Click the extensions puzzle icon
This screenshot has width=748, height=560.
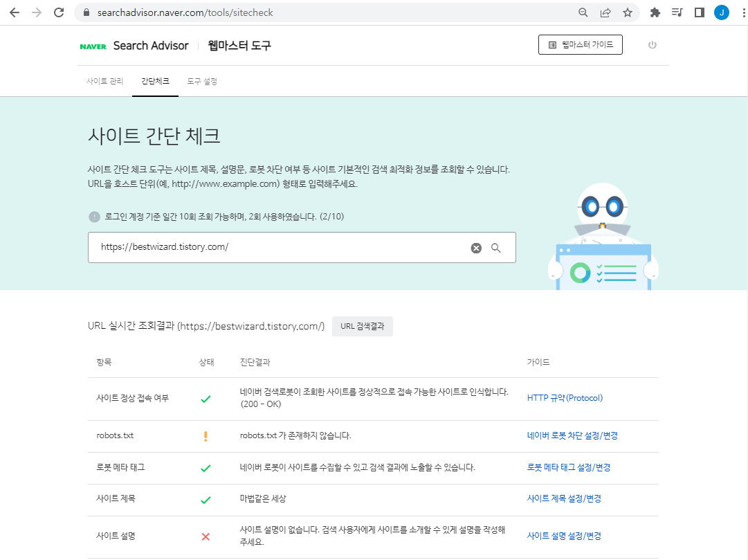pos(654,12)
